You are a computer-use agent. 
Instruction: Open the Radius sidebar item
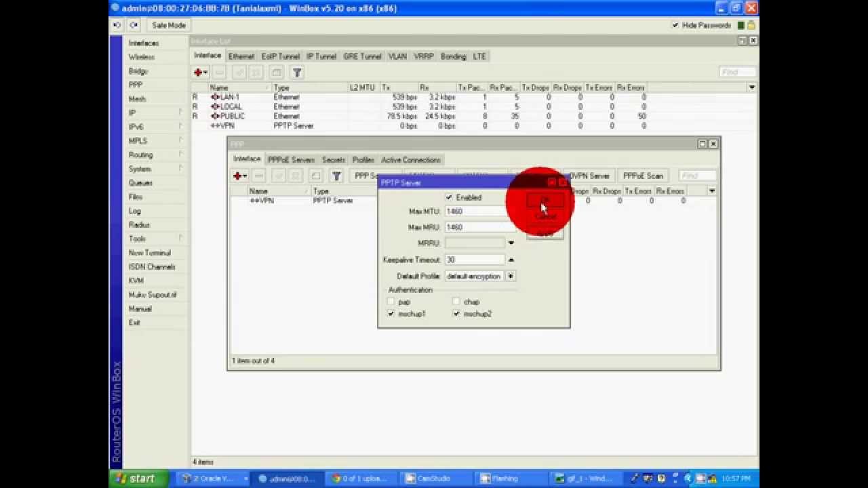tap(139, 224)
